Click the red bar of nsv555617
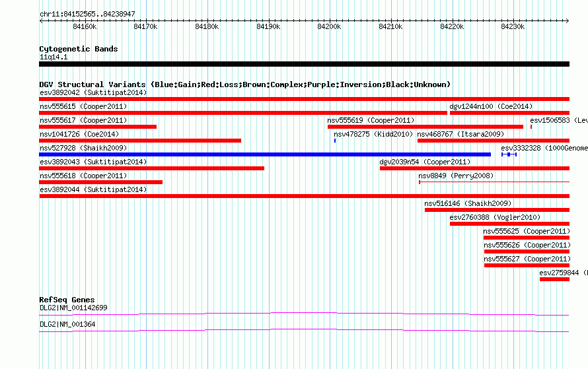The image size is (588, 369). point(98,127)
